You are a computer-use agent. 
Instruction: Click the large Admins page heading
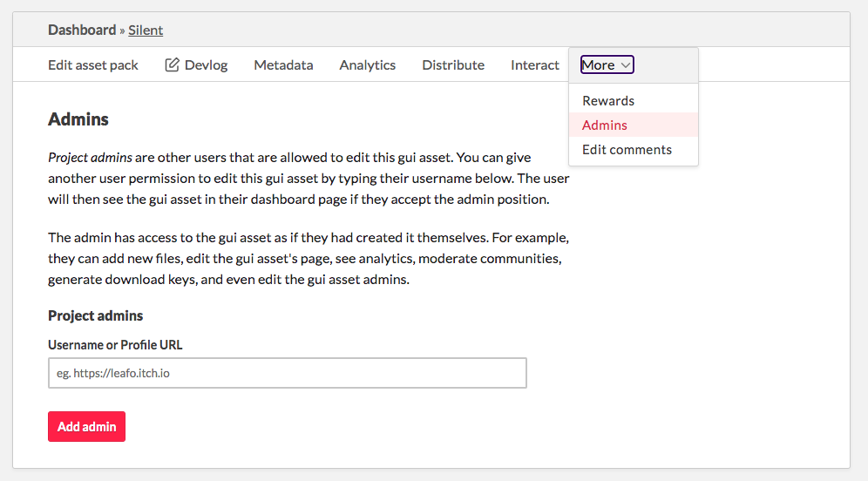(78, 119)
